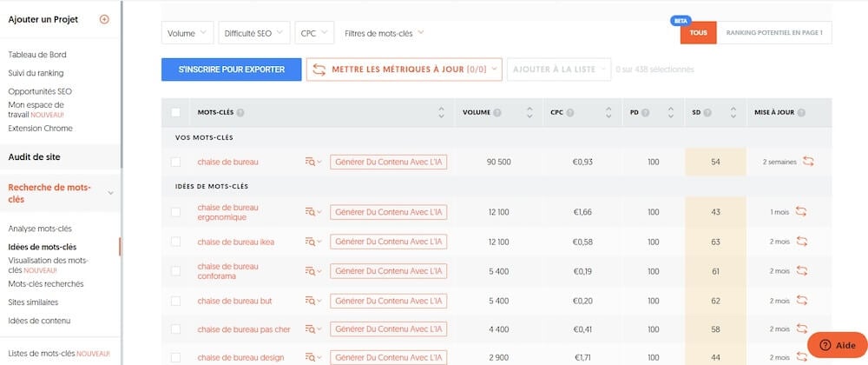Open Tableau de Bord in sidebar
Screen dimensions: 868x365
(x=37, y=54)
